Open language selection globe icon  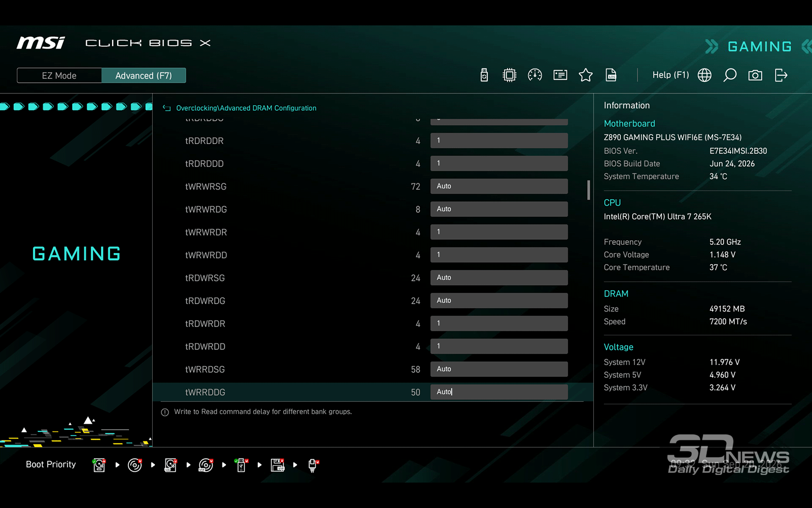tap(704, 75)
